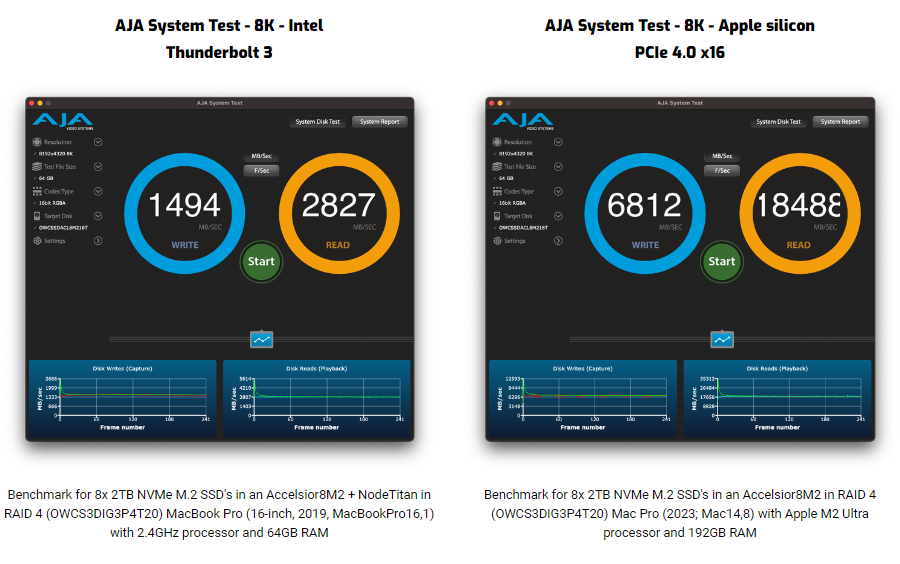Click Disk Writes (Capture) graph in Apple silicon window
This screenshot has height=564, width=900.
pyautogui.click(x=583, y=399)
